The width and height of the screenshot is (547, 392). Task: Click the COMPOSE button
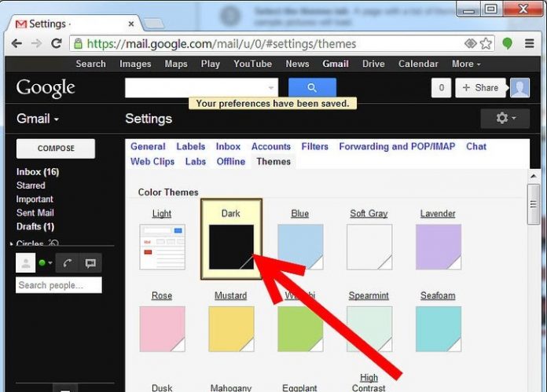tap(56, 148)
